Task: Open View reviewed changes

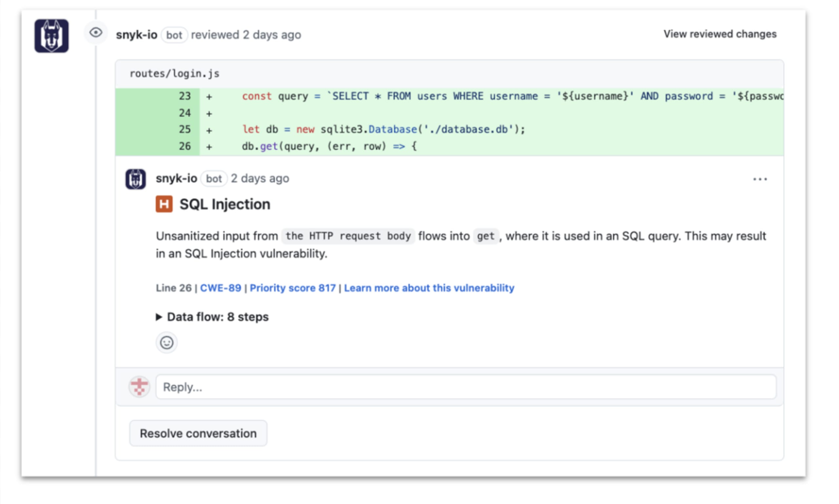Action: pos(720,34)
